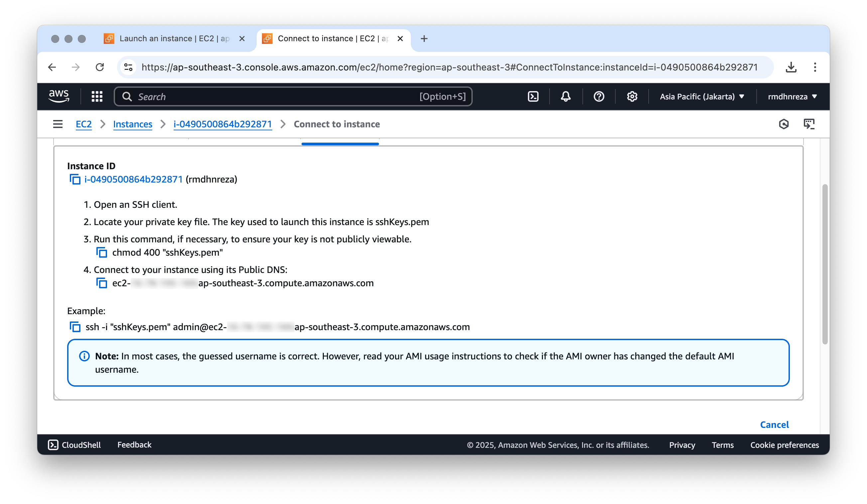Click "Open an SSH client." step text
Screen dimensions: 867x504
point(135,205)
